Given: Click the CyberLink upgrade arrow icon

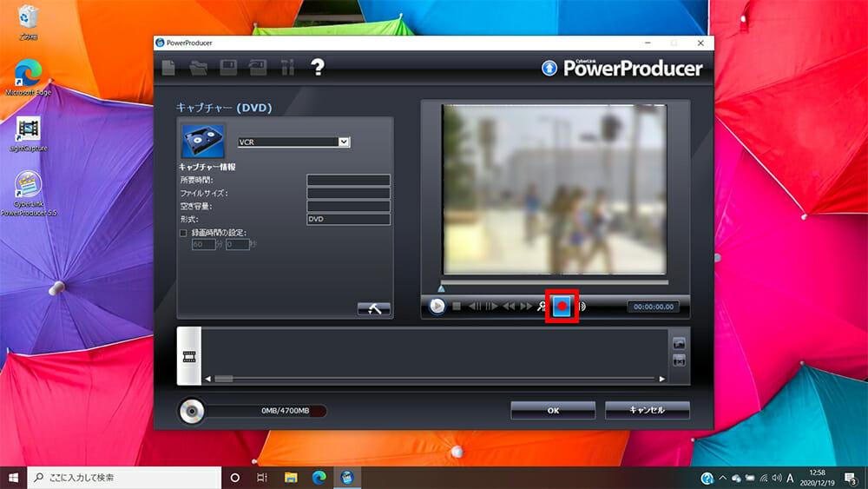Looking at the screenshot, I should [x=549, y=68].
